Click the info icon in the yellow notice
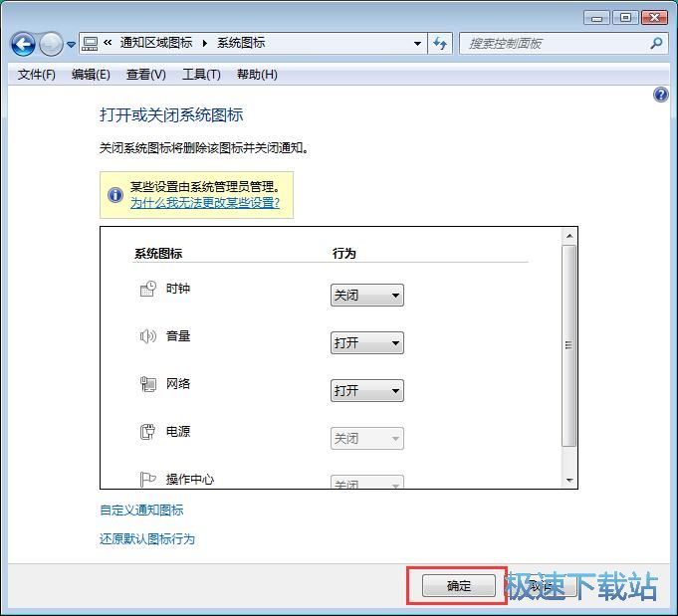Viewport: 678px width, 616px height. 115,195
